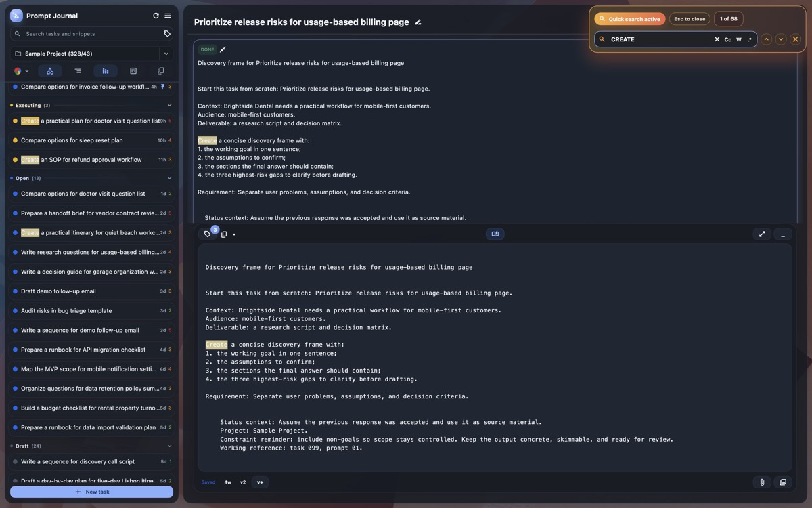Click the 1 of 68 result counter
The width and height of the screenshot is (812, 508).
729,19
